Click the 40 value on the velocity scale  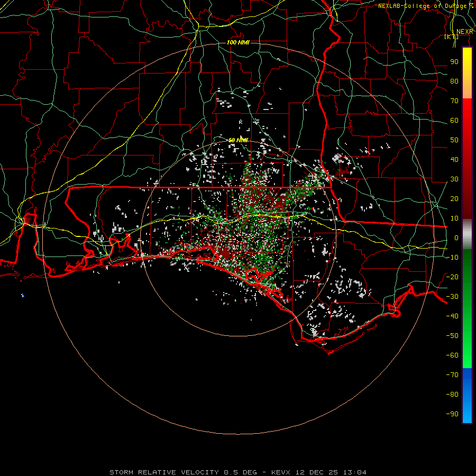coord(454,160)
